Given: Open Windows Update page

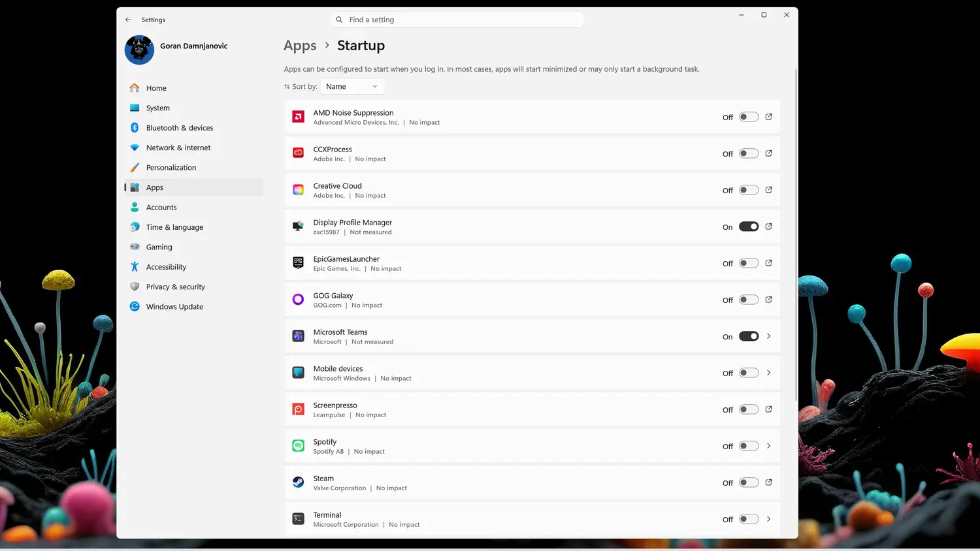Looking at the screenshot, I should pyautogui.click(x=194, y=307).
